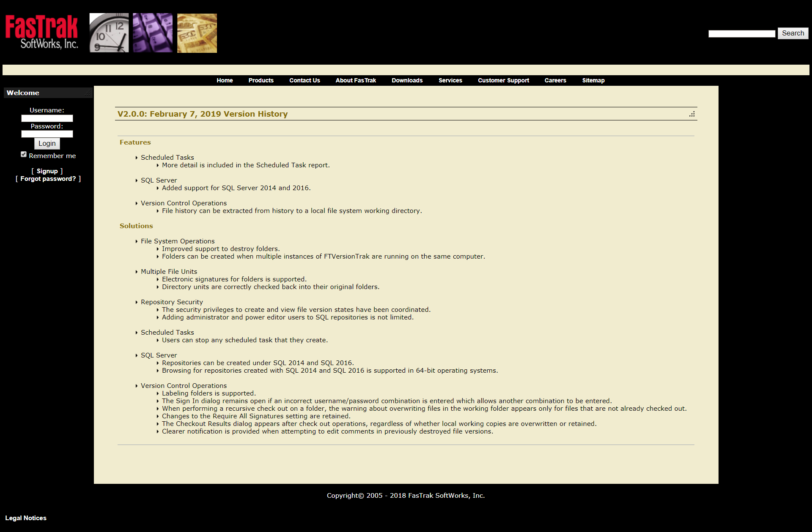
Task: Click SQL Server under Features
Action: [x=159, y=180]
